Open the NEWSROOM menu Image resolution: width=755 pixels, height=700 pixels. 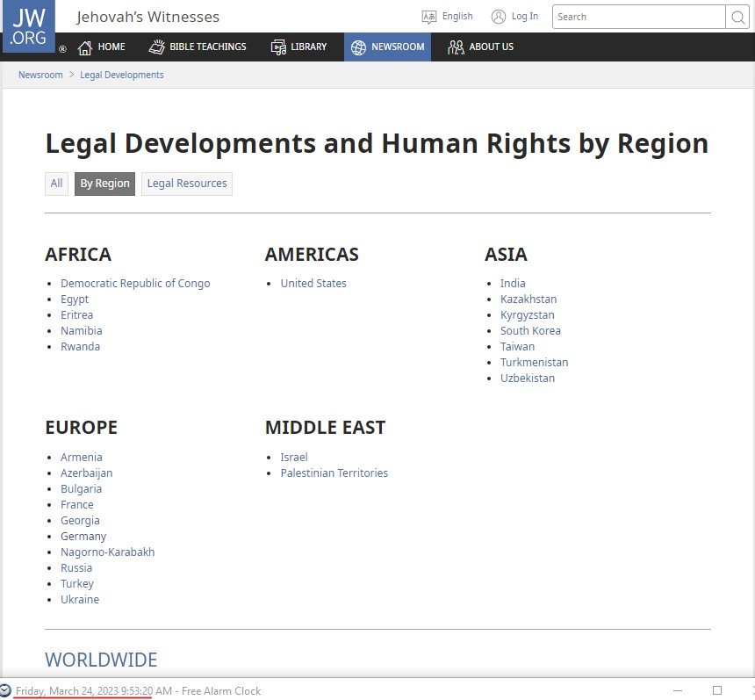click(x=388, y=47)
